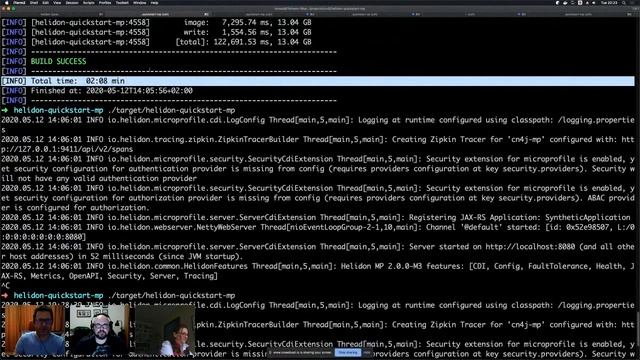This screenshot has height=360, width=640.
Task: Click the right webcam participant thumbnail
Action: pyautogui.click(x=165, y=330)
